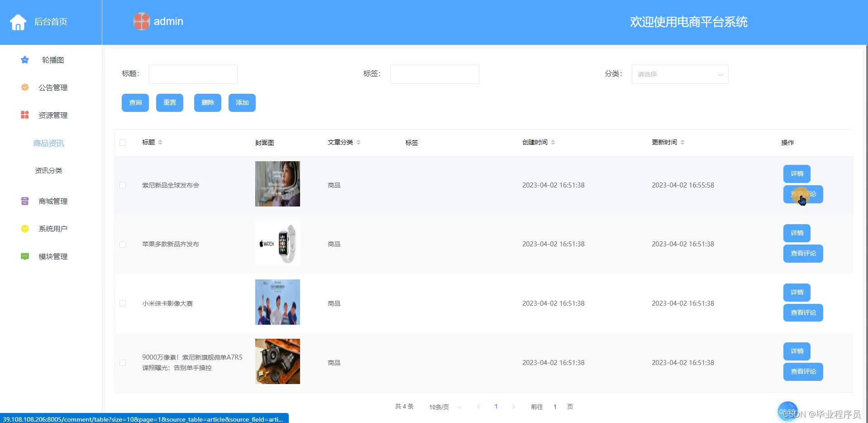
Task: Focus the 标签 search input field
Action: (435, 74)
